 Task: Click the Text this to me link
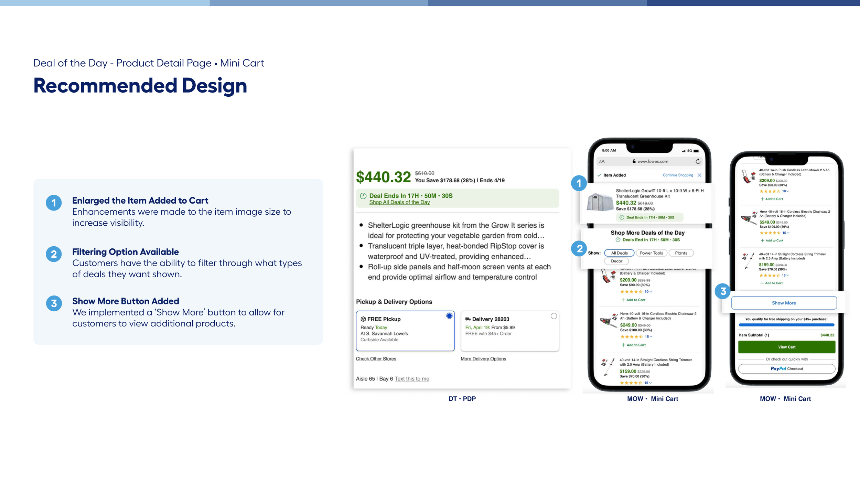point(412,378)
